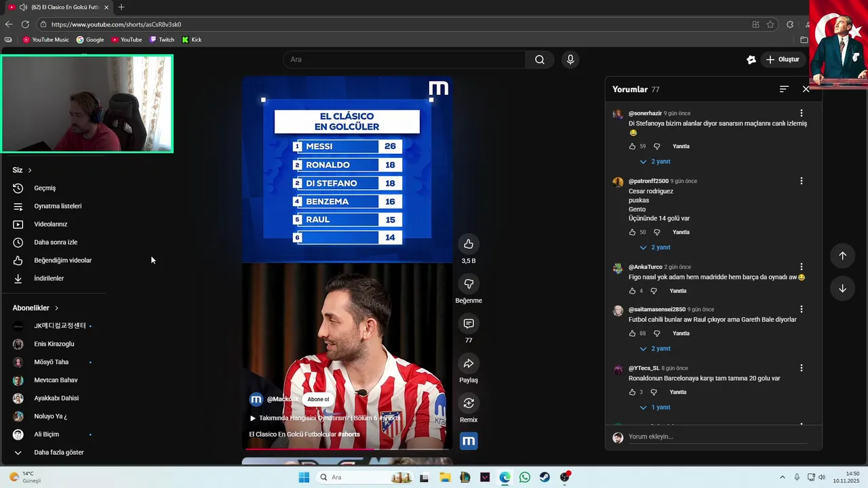
Task: Close the Yorumlar comments panel
Action: (806, 89)
